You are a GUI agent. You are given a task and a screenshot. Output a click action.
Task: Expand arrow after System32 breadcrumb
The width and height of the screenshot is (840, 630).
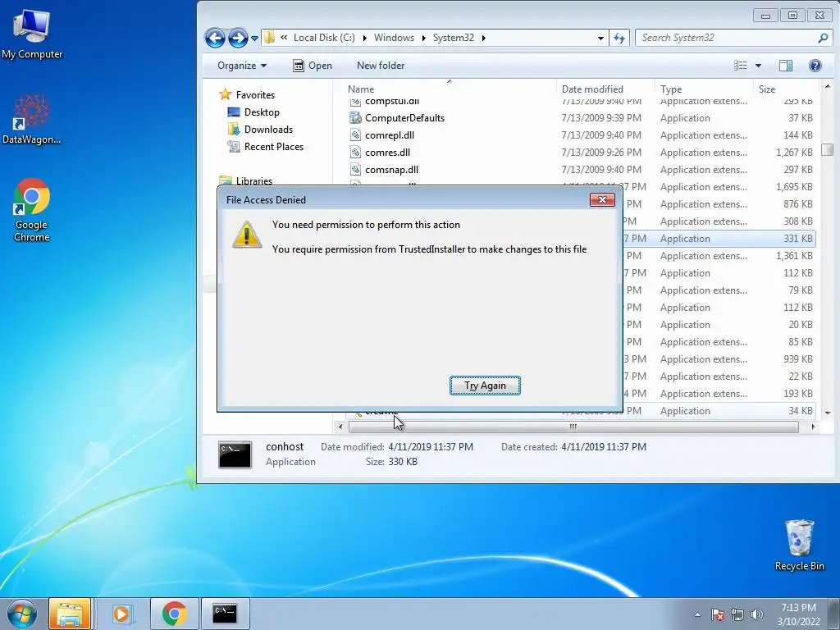[484, 38]
